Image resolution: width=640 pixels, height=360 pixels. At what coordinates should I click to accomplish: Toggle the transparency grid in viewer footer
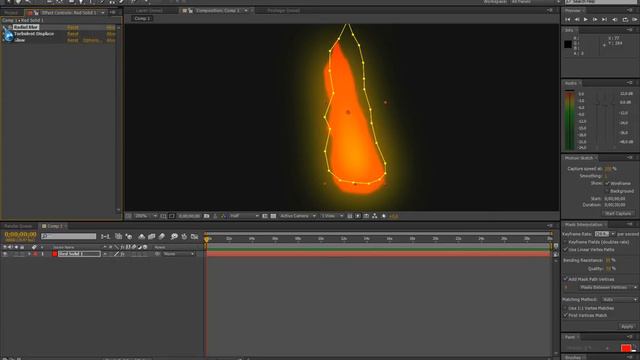[273, 216]
